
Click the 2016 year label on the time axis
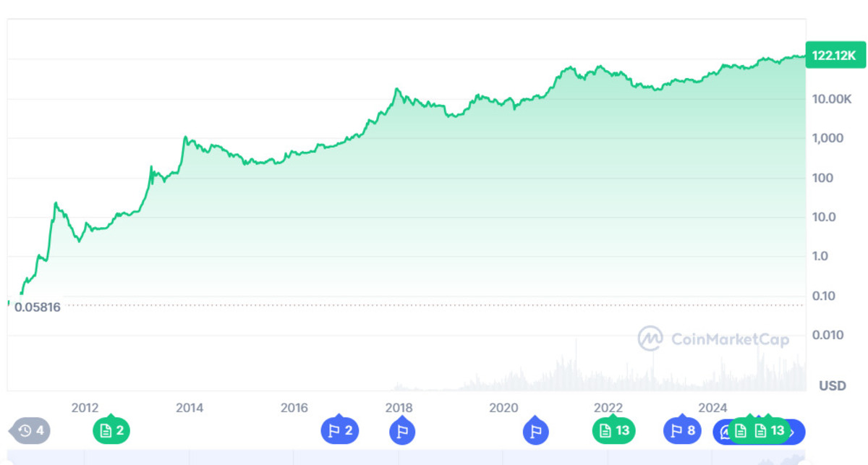[294, 408]
